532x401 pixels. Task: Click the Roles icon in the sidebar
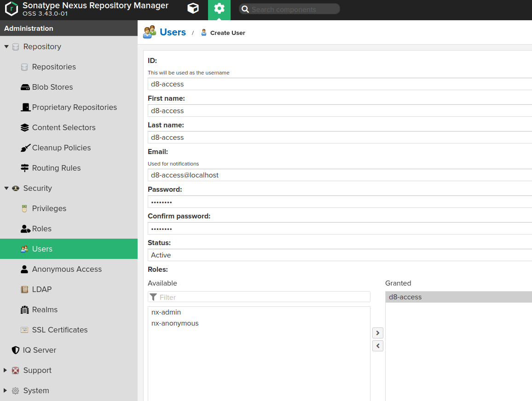point(24,229)
